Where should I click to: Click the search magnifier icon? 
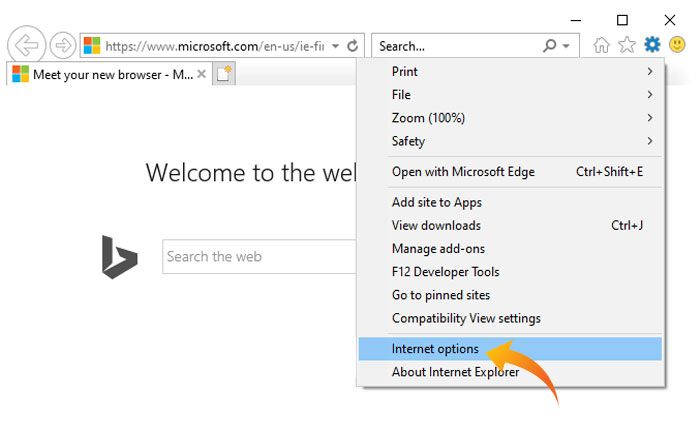[549, 46]
